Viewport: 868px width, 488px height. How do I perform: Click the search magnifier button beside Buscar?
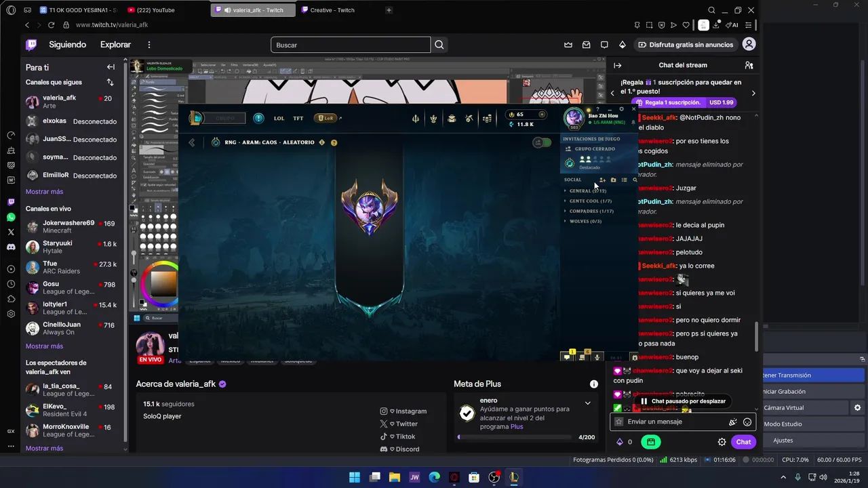439,45
